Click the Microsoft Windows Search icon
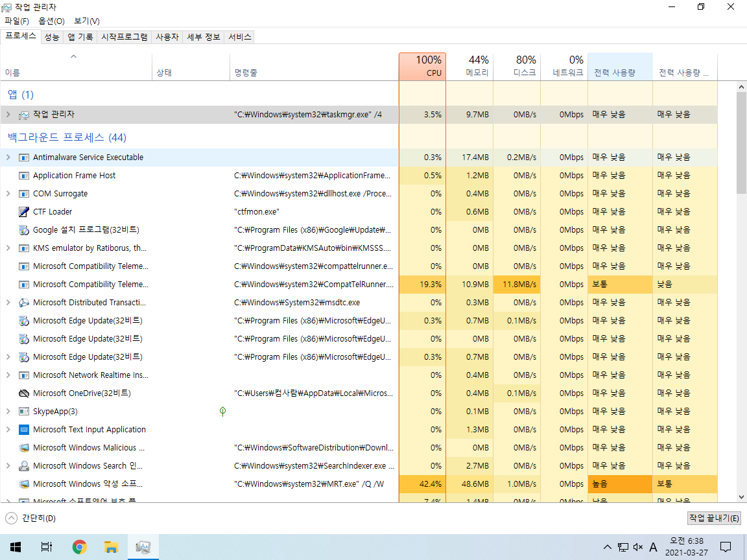The height and width of the screenshot is (560, 747). pos(24,466)
